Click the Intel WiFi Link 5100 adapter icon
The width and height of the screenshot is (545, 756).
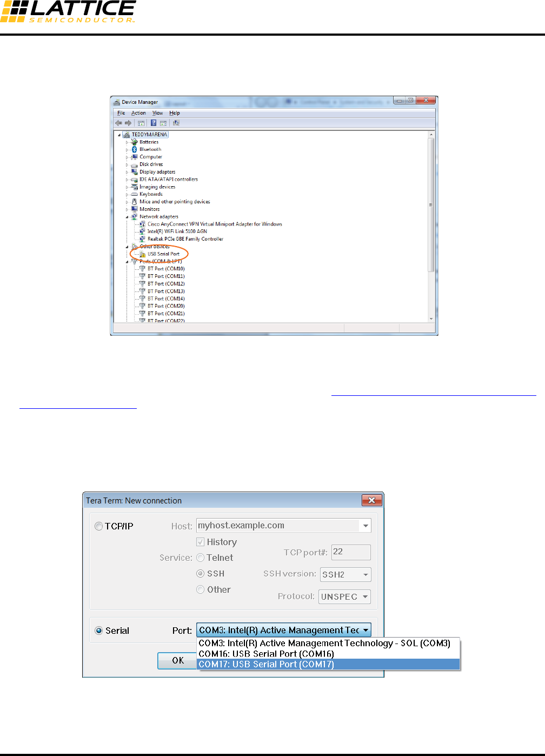[x=143, y=231]
